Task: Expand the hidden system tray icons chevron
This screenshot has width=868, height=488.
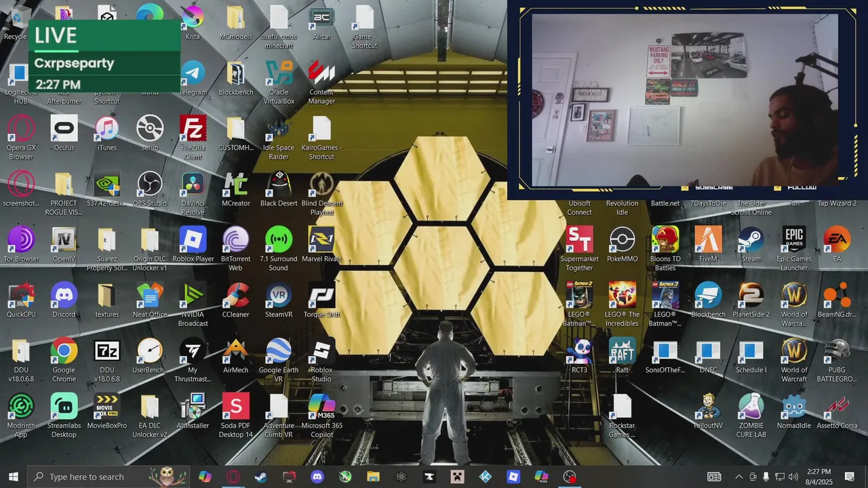Action: coord(739,476)
